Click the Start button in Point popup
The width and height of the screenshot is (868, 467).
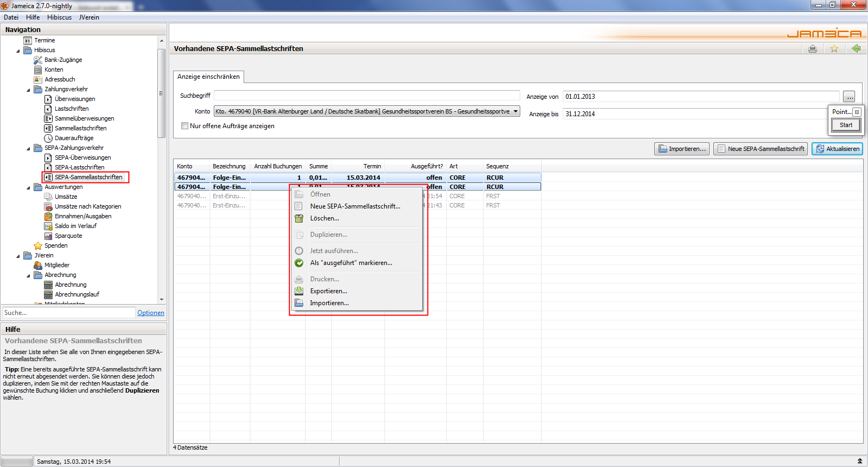846,125
